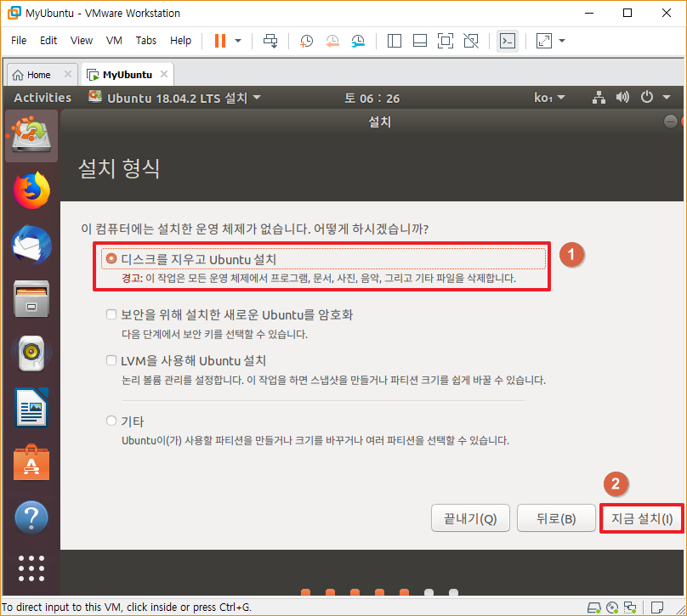The width and height of the screenshot is (687, 616).
Task: Open the Ubuntu 18.04.2 LTS installer app menu
Action: click(x=174, y=98)
